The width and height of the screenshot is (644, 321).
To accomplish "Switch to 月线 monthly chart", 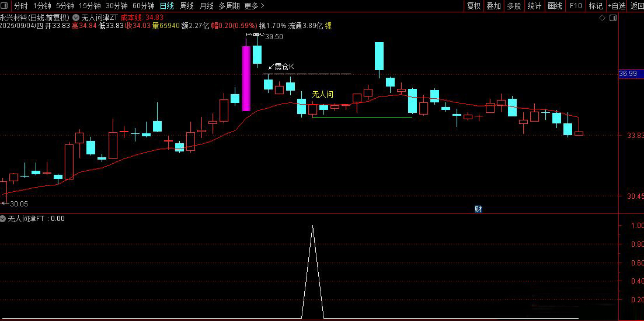I will [206, 6].
